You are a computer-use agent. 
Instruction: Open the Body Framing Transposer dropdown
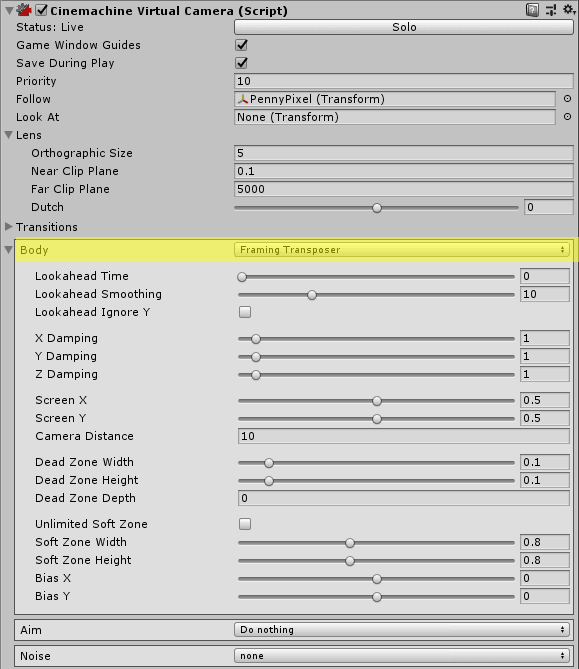(x=402, y=250)
